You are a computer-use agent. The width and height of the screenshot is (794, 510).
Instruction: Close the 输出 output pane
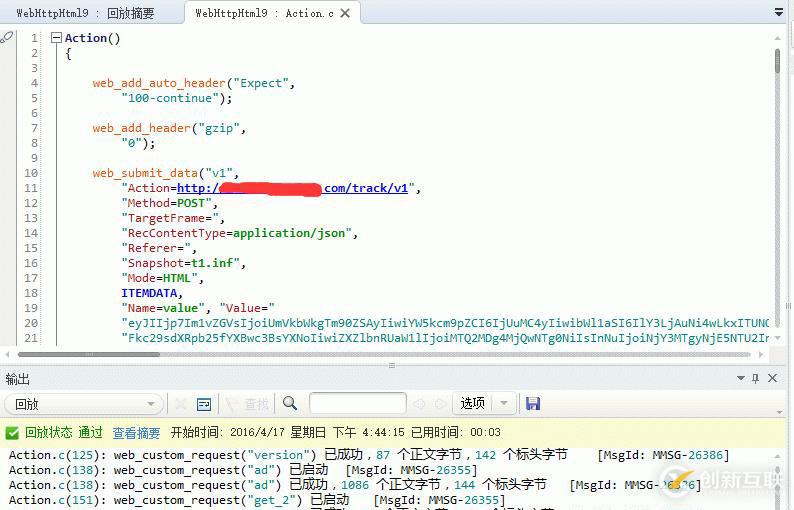772,378
